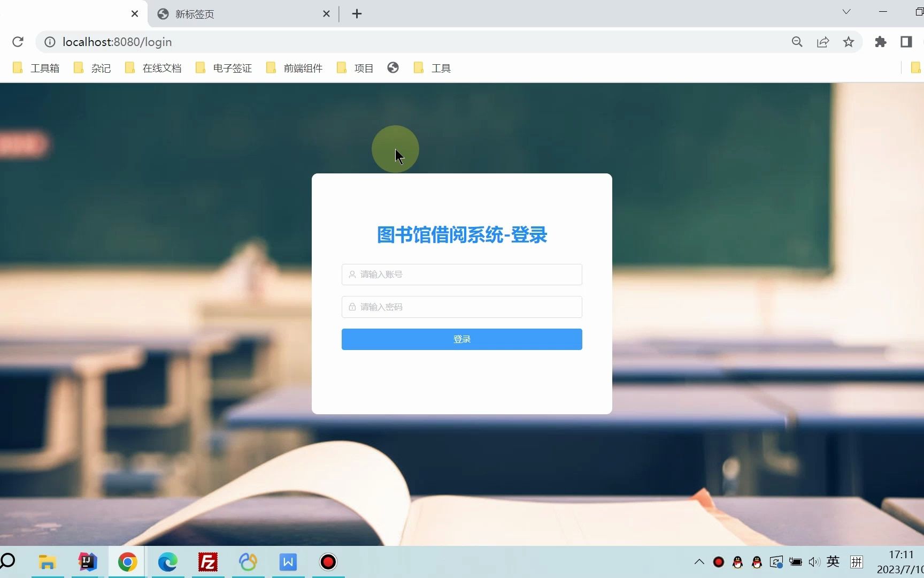Screen dimensions: 924x578
Task: Click the 请输入账号 account field
Action: (461, 274)
